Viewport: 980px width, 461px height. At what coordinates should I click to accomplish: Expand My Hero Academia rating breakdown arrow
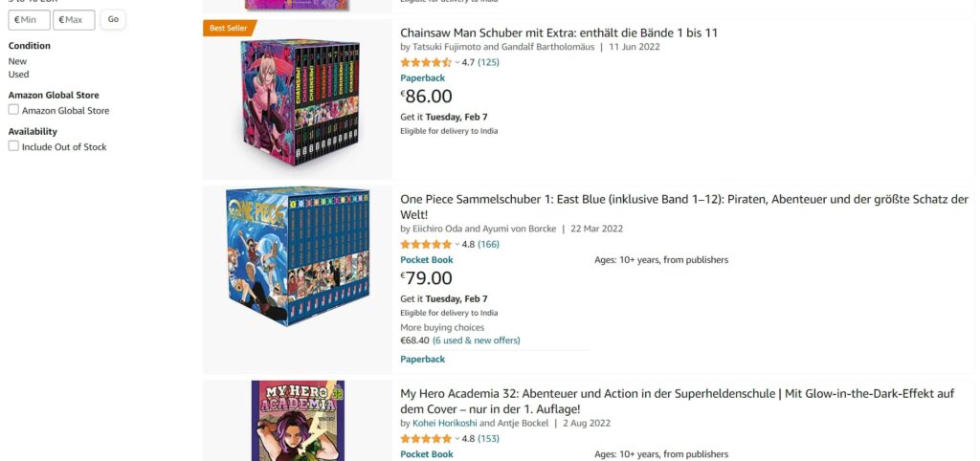click(x=457, y=438)
